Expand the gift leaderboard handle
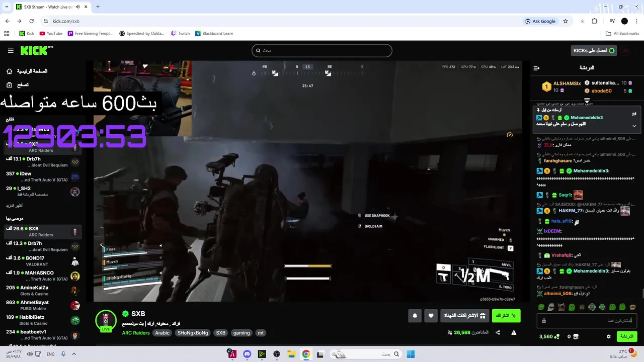Viewport: 644px width, 362px height. coord(587,101)
